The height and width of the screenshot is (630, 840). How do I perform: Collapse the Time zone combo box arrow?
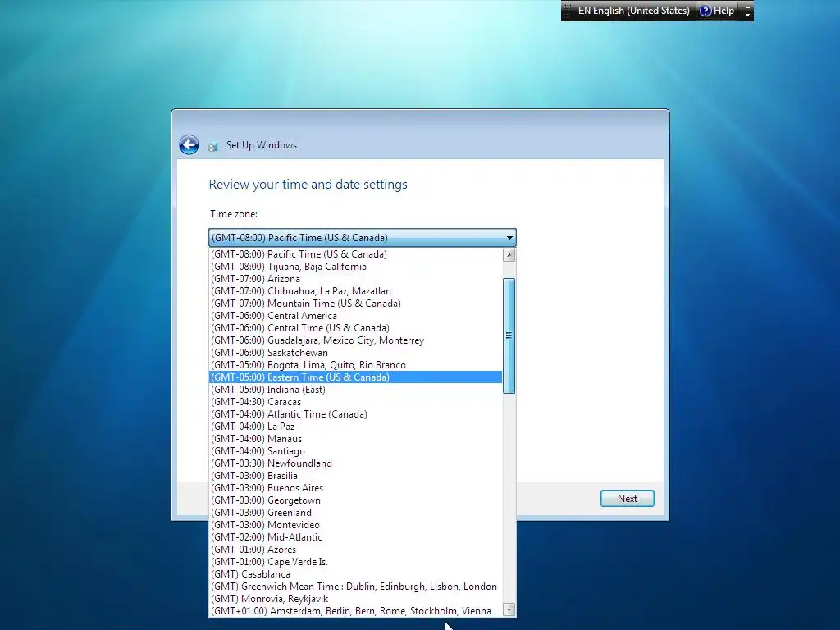tap(509, 237)
